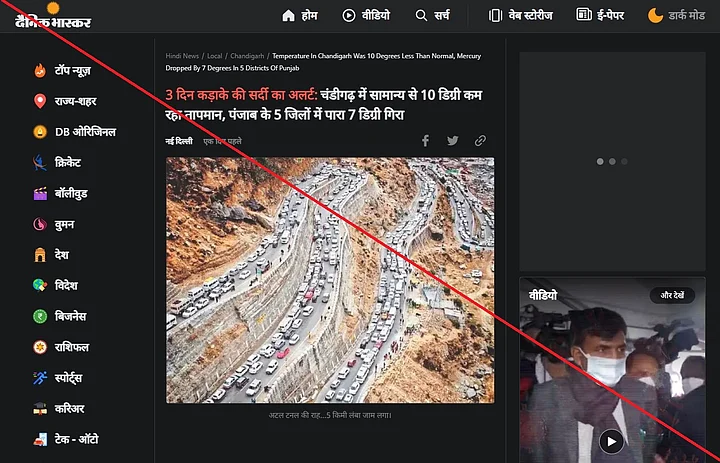Open the सर्च search icon
The image size is (720, 463).
pyautogui.click(x=435, y=15)
